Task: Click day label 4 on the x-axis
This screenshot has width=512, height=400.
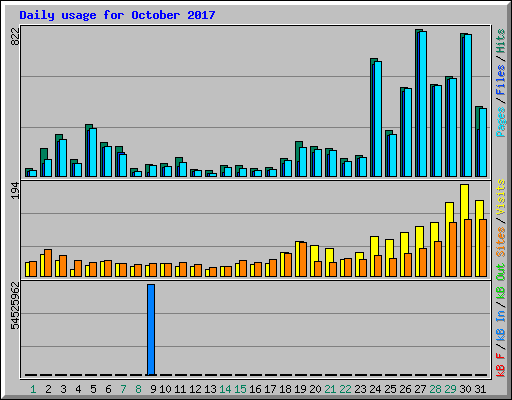Action: tap(78, 389)
